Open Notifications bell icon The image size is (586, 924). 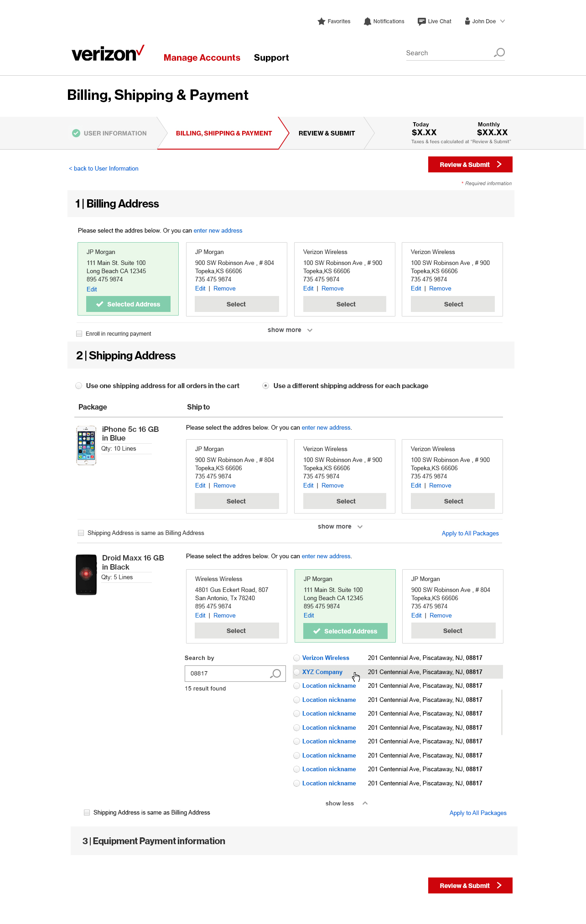pyautogui.click(x=368, y=21)
